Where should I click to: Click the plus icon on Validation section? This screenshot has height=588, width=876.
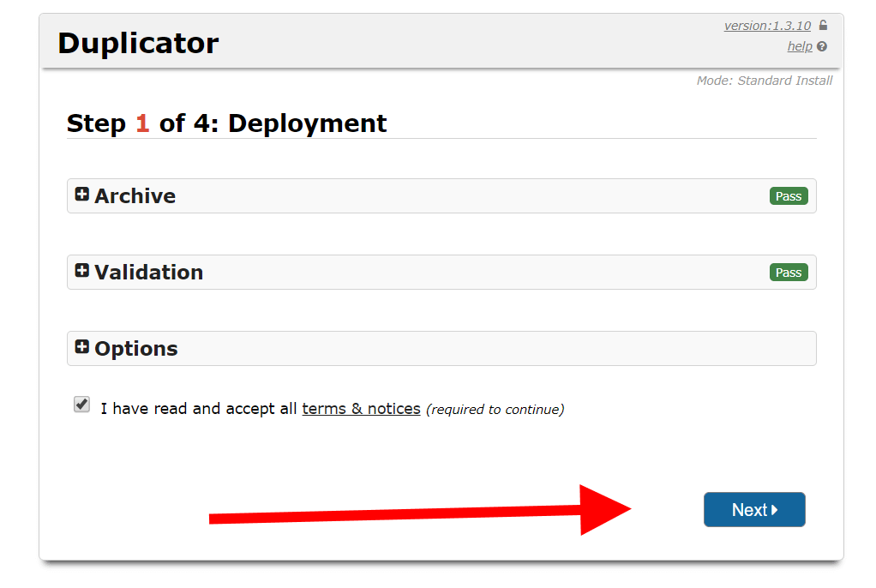click(x=82, y=270)
